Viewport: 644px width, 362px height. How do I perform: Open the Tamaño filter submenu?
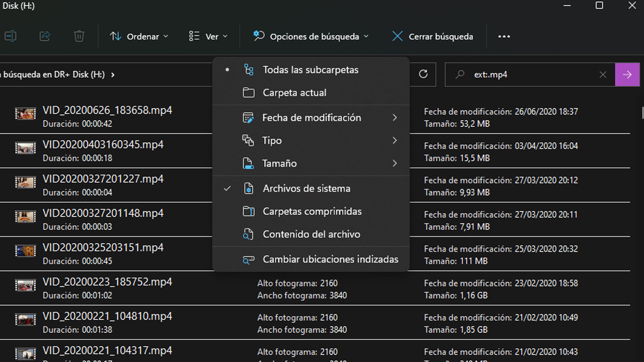[279, 163]
